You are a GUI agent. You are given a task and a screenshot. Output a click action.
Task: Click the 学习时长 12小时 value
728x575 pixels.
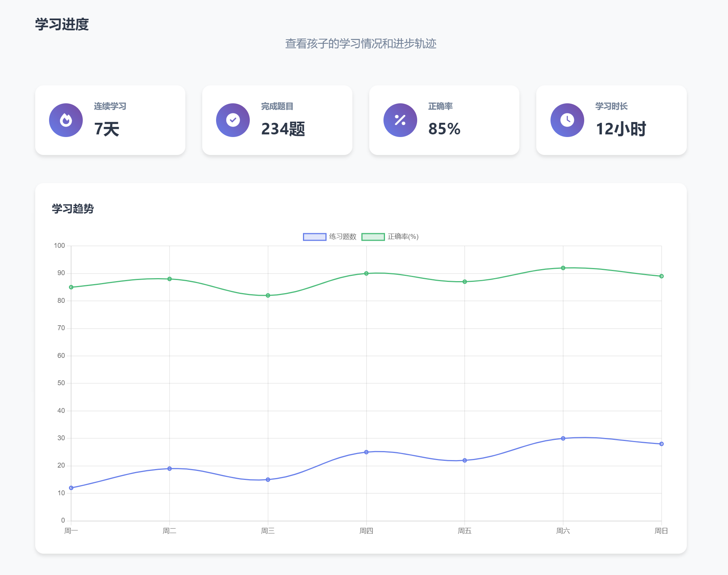point(621,129)
